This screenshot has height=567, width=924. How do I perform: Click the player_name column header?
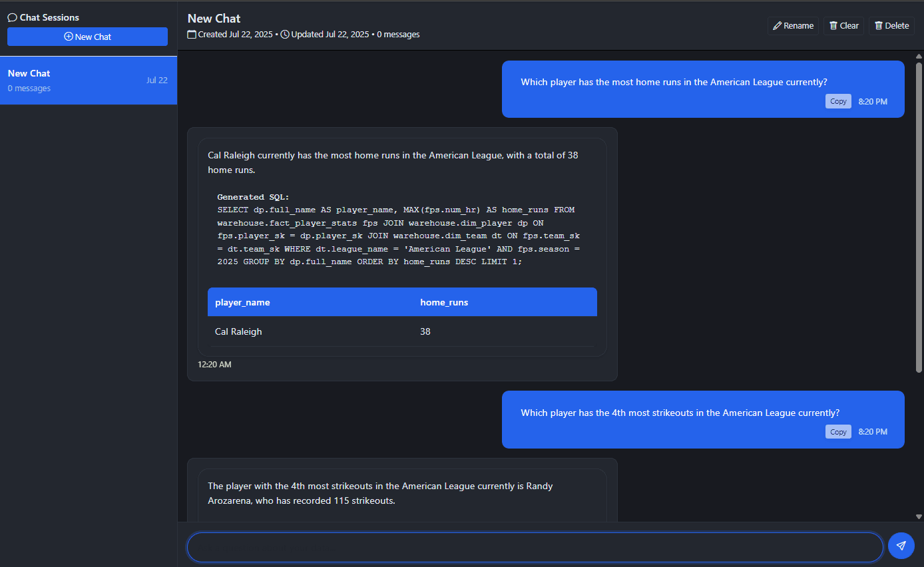pos(242,302)
